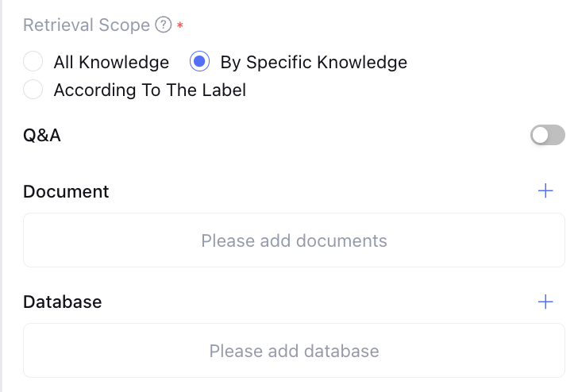The width and height of the screenshot is (578, 392).
Task: Click the red required asterisk
Action: click(180, 25)
